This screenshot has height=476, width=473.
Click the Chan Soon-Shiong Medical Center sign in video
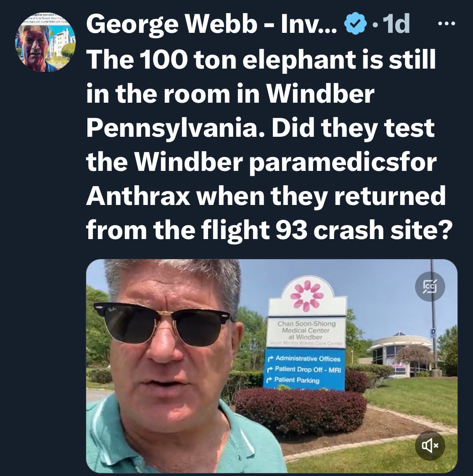point(307,330)
